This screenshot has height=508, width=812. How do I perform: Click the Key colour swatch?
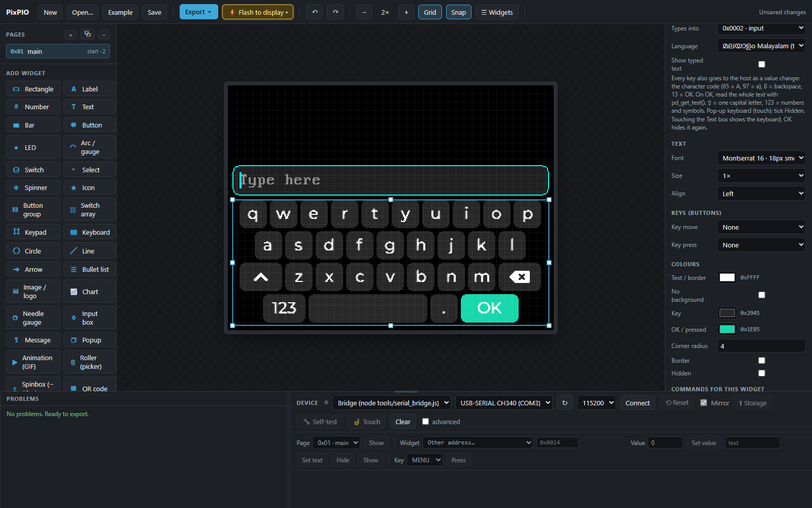click(x=727, y=313)
